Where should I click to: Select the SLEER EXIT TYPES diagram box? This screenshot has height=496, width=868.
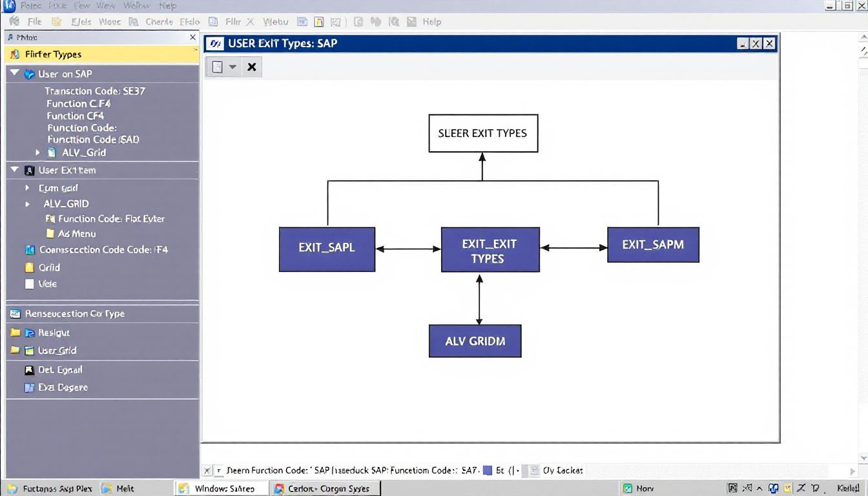point(483,134)
